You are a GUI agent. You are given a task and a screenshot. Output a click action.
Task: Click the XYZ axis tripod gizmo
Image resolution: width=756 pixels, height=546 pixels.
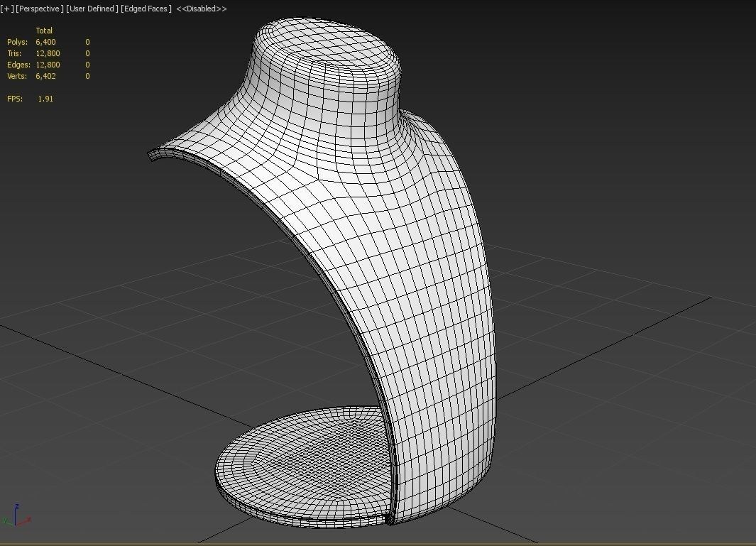pos(16,515)
